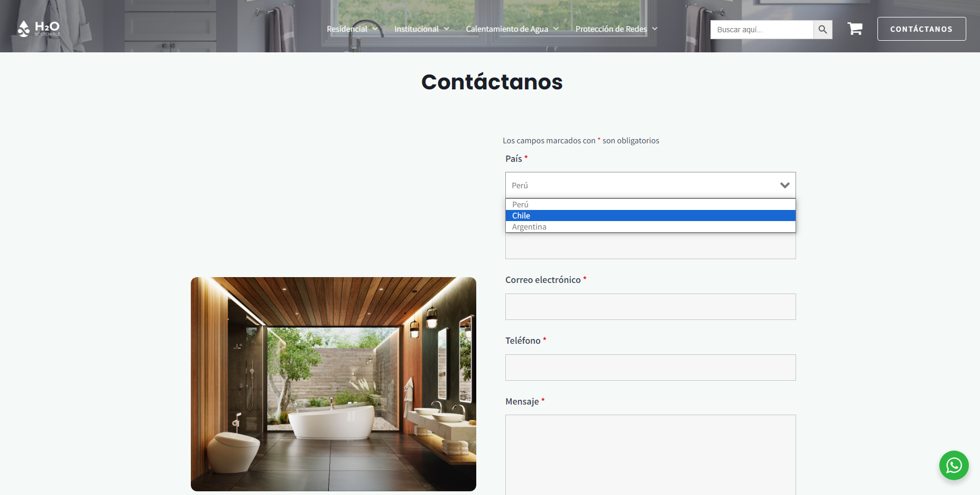Open WhatsApp chat button
This screenshot has height=495, width=980.
tap(954, 465)
